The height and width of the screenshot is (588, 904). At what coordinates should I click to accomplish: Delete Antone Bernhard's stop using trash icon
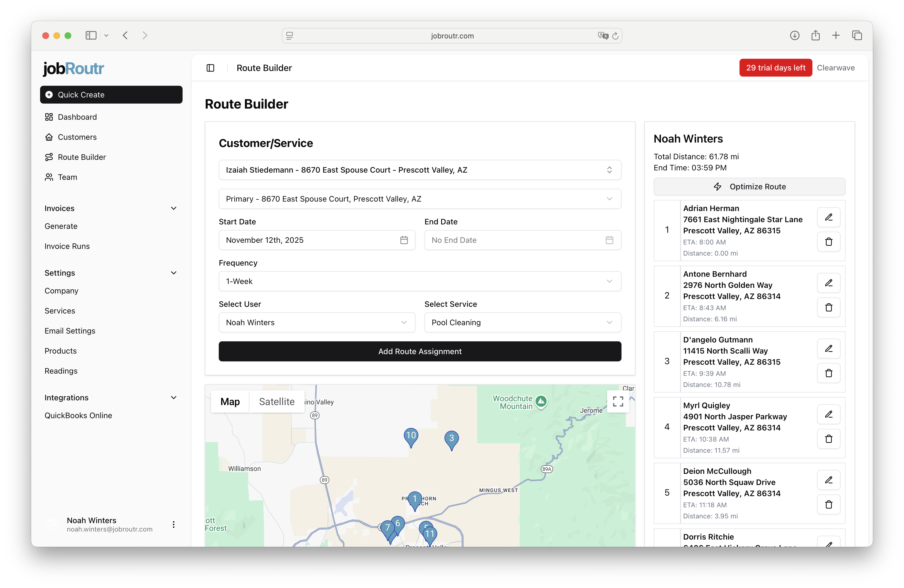click(829, 308)
